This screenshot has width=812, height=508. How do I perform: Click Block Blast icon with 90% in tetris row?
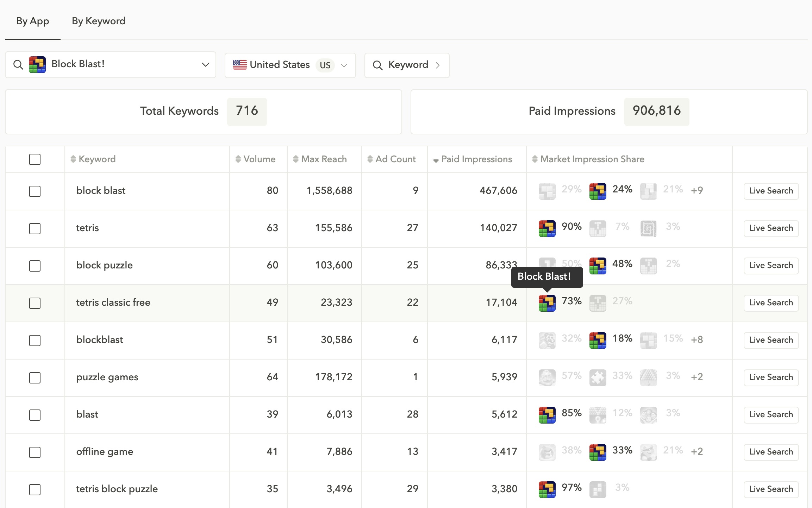547,229
